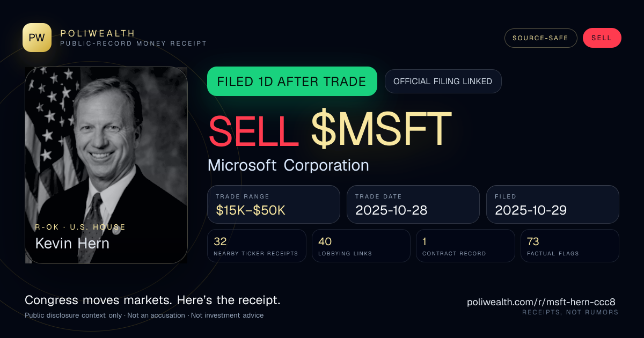Click the Filed 2025-10-29 card

553,204
